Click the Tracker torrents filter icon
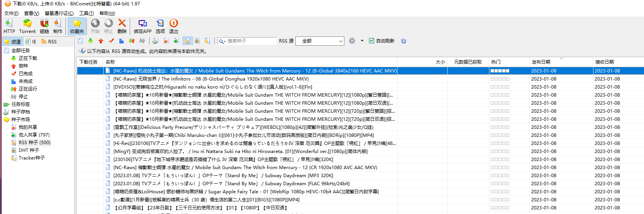 207,41
